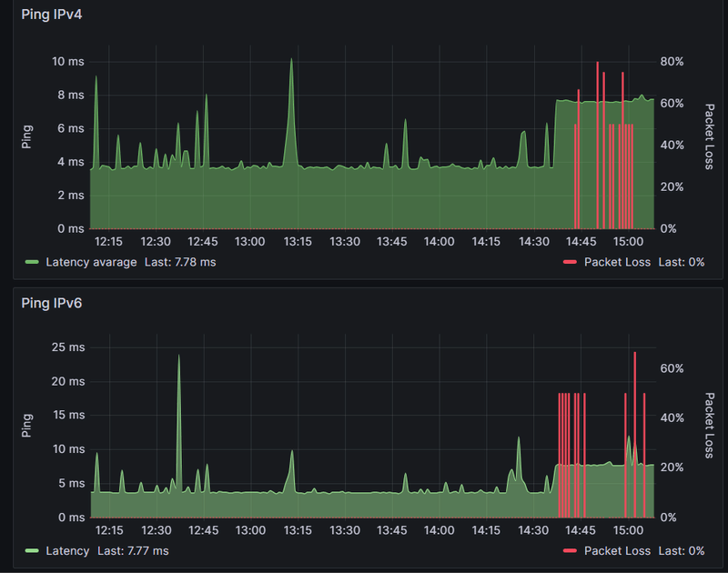Toggle Packet Loss series in Ping IPv6 legend
728x573 pixels.
(x=617, y=551)
